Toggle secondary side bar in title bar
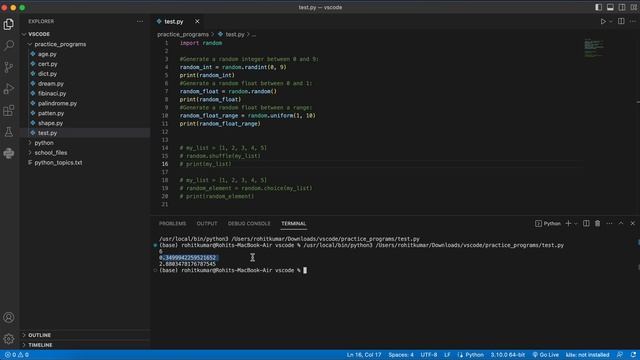The image size is (640, 360). tap(622, 7)
